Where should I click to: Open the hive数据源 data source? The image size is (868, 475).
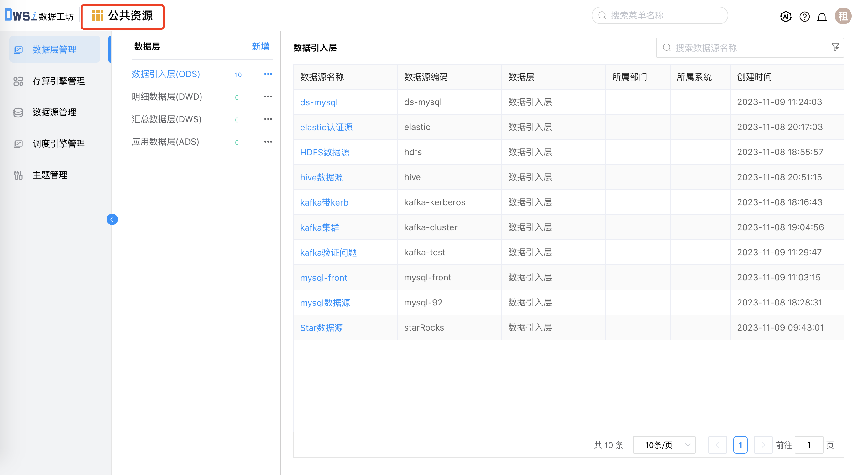click(x=321, y=177)
